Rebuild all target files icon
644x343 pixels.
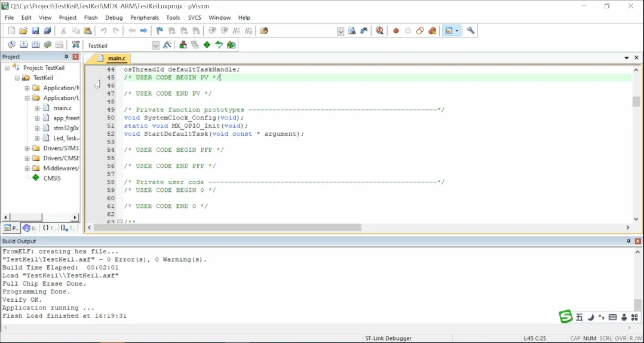(35, 45)
